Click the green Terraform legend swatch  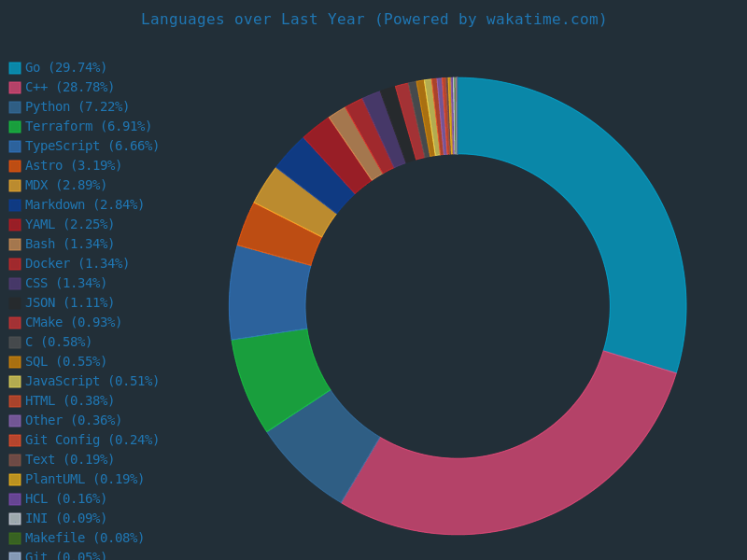[x=15, y=127]
